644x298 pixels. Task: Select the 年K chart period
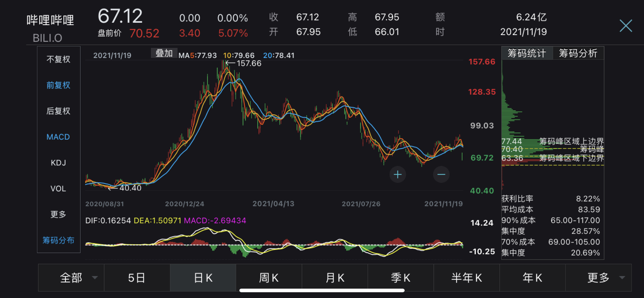(533, 278)
